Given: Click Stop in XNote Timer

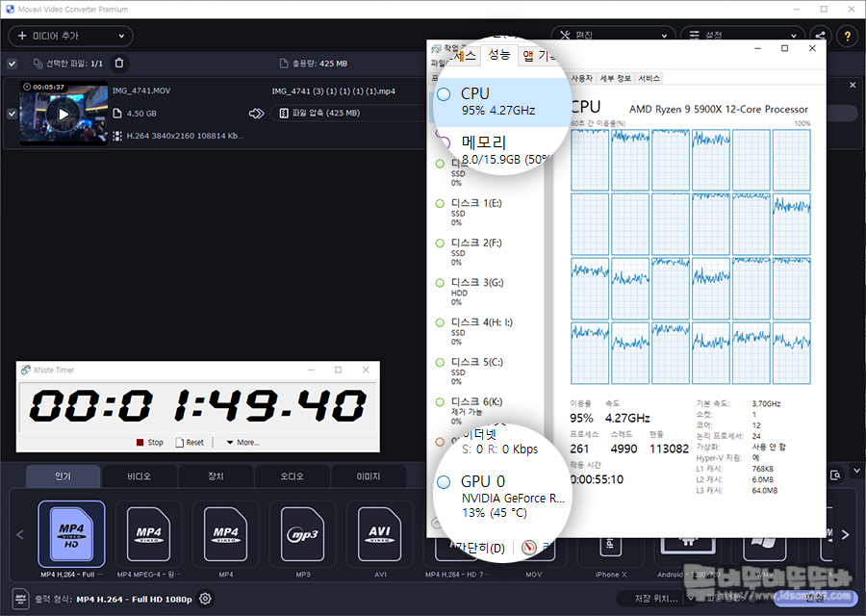Looking at the screenshot, I should click(x=150, y=443).
